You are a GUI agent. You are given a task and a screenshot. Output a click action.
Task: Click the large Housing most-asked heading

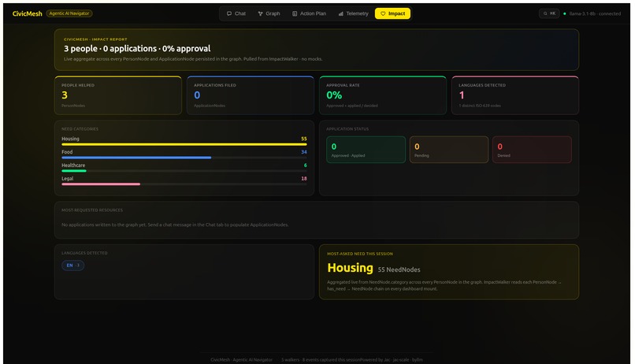pyautogui.click(x=350, y=268)
